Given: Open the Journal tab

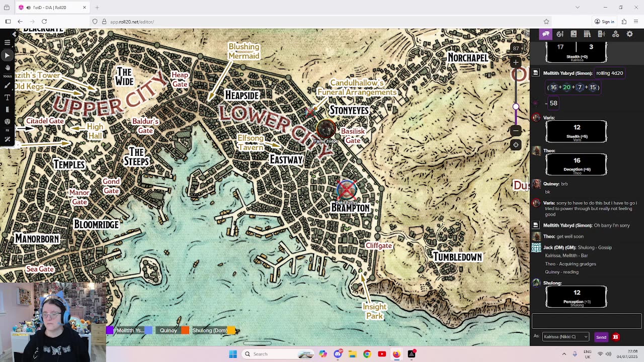Looking at the screenshot, I should (574, 34).
